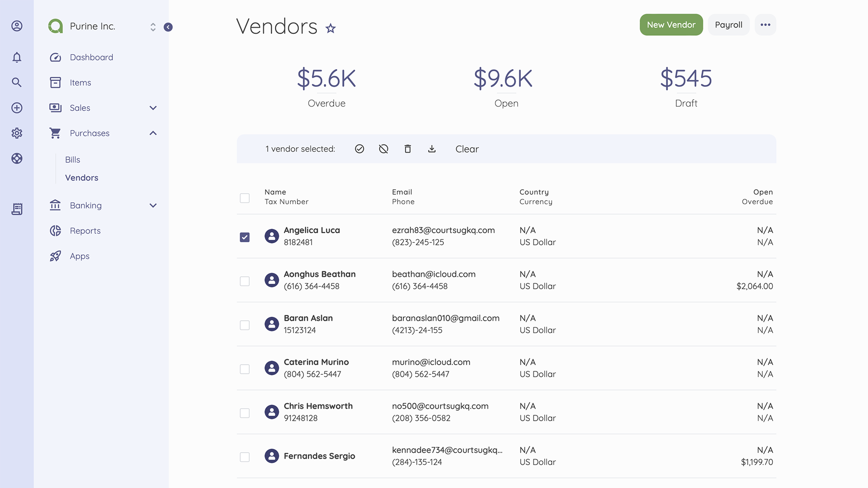868x488 pixels.
Task: Click the download icon in bulk actions bar
Action: (432, 149)
